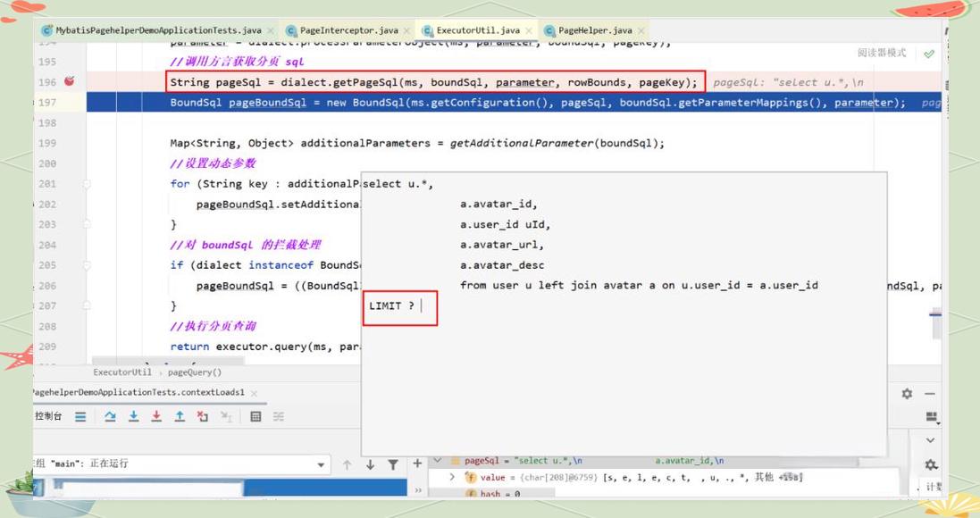
Task: Expand the value char array node
Action: (x=451, y=478)
